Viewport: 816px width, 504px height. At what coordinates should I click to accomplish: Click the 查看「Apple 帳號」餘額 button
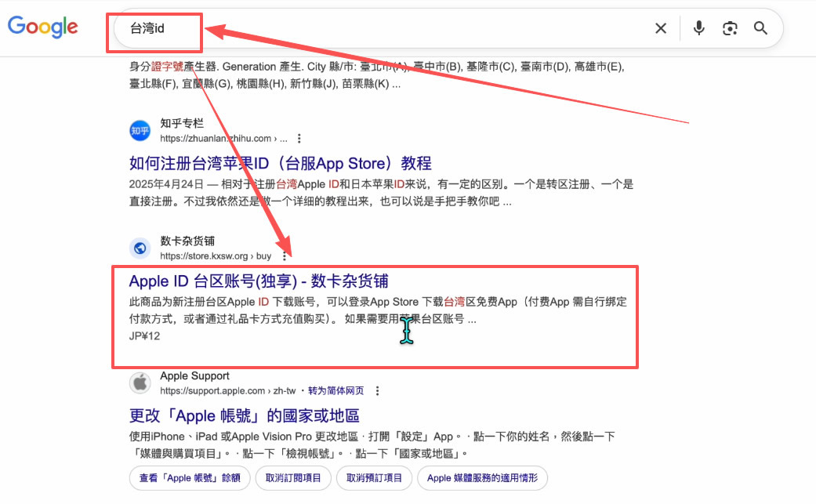[189, 477]
